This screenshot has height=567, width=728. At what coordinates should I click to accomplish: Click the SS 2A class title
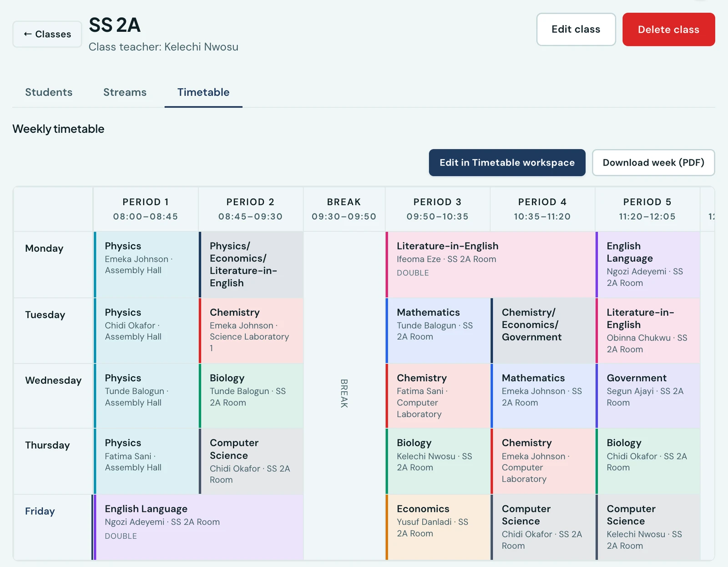coord(115,25)
